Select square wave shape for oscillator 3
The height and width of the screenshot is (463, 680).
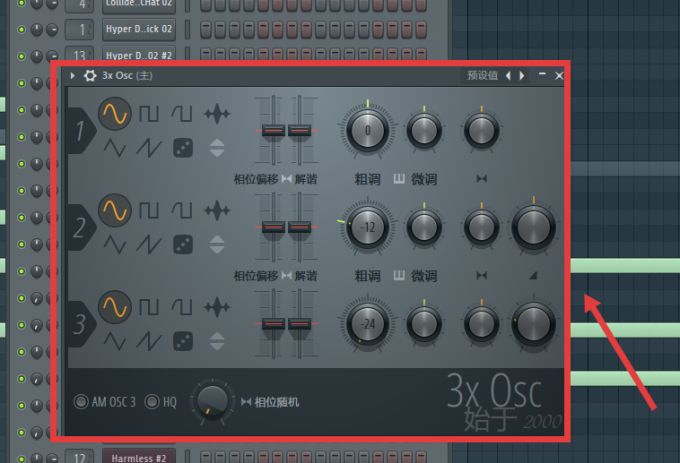(149, 307)
